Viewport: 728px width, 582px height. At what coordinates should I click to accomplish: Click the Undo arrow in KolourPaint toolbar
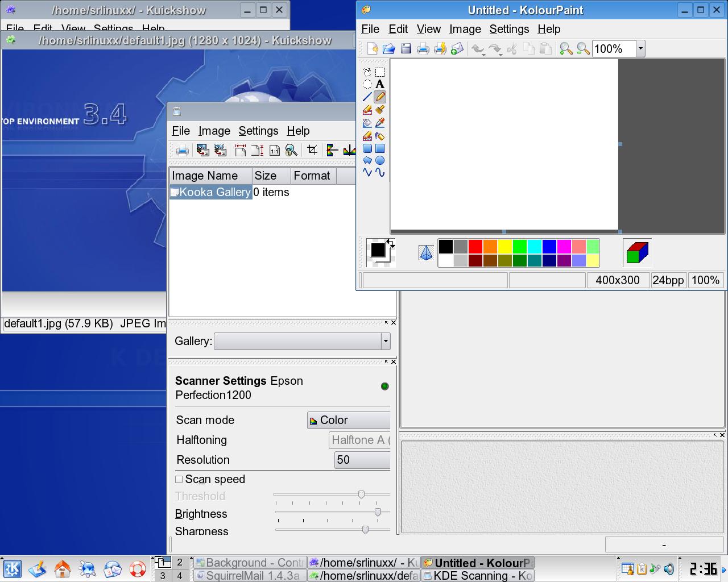477,49
